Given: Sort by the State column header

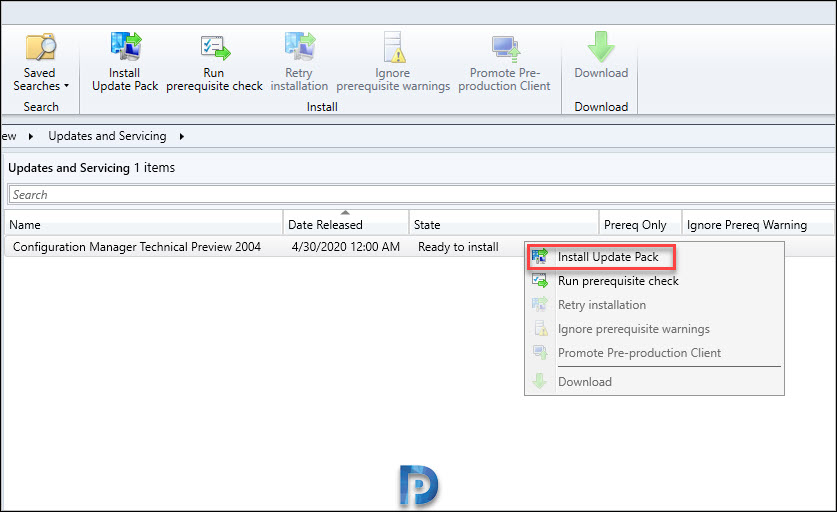Looking at the screenshot, I should point(504,225).
